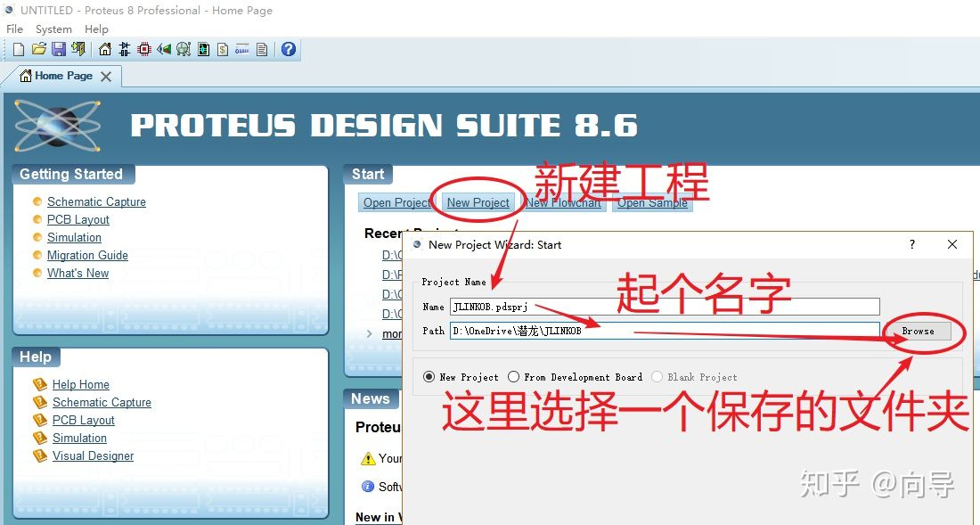Open the Help menu

pos(96,29)
